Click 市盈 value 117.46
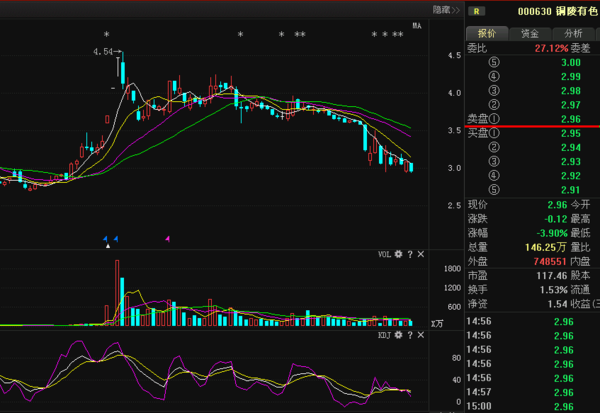The height and width of the screenshot is (413, 600). click(552, 276)
